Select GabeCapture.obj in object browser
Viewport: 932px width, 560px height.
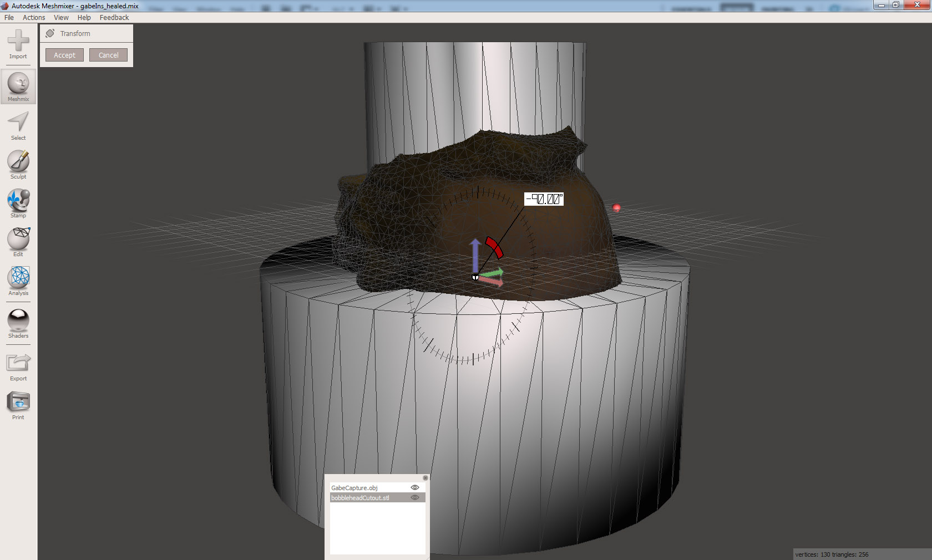(x=377, y=488)
